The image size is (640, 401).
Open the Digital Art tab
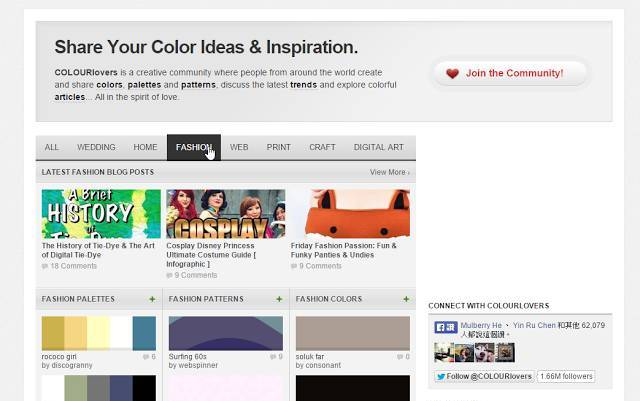point(378,147)
